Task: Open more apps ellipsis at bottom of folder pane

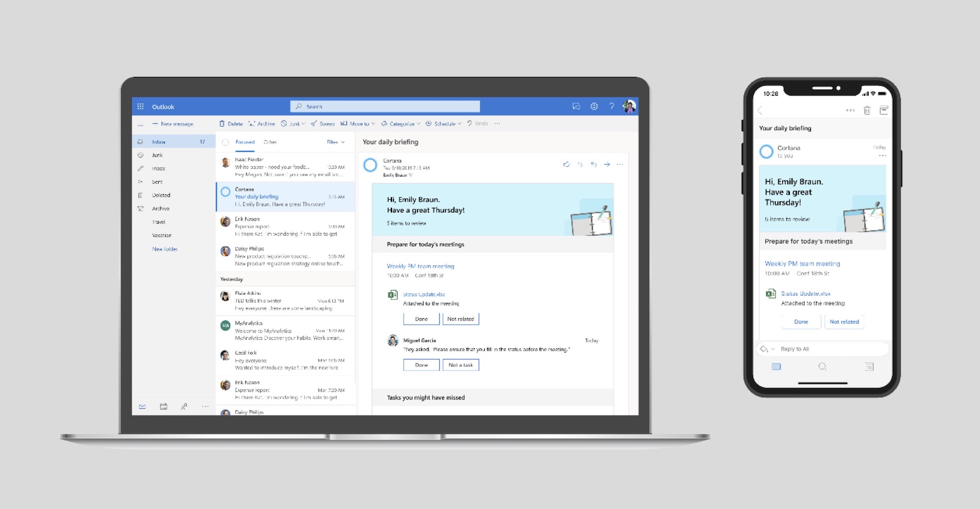Action: tap(205, 406)
